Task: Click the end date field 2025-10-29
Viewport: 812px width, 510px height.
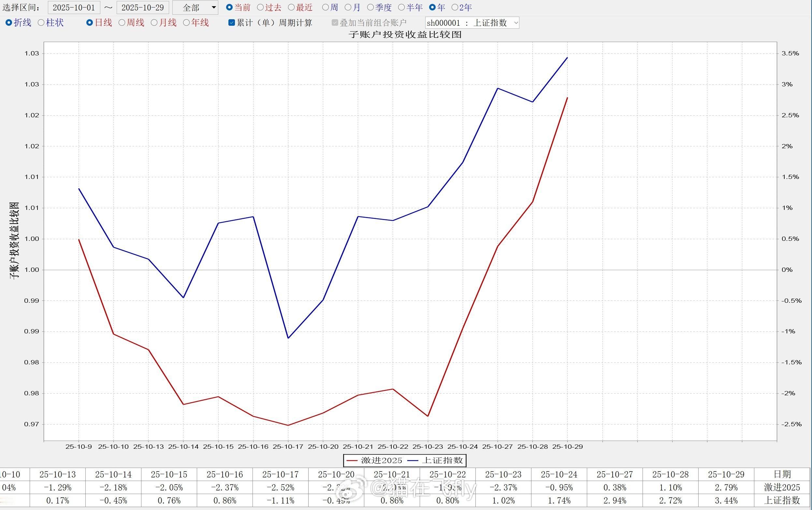Action: (143, 7)
